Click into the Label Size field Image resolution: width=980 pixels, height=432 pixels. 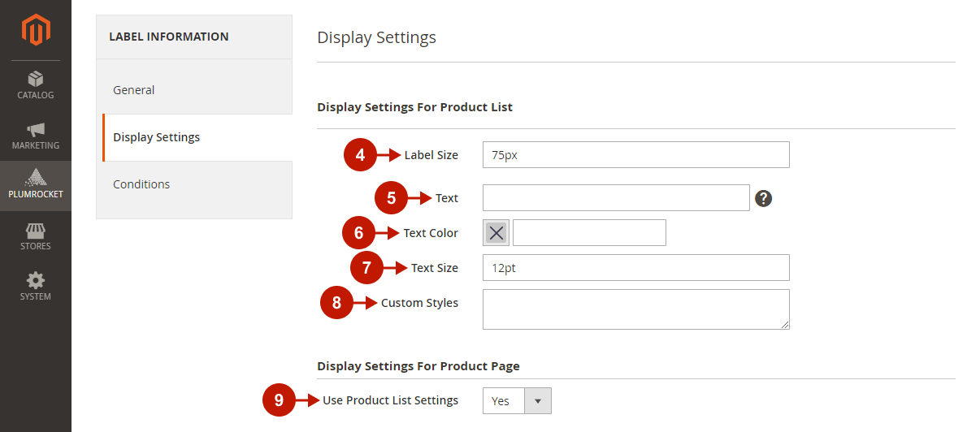click(x=635, y=155)
